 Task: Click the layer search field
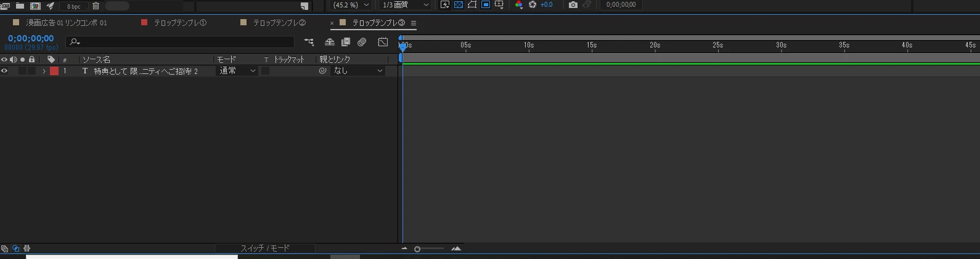(179, 42)
